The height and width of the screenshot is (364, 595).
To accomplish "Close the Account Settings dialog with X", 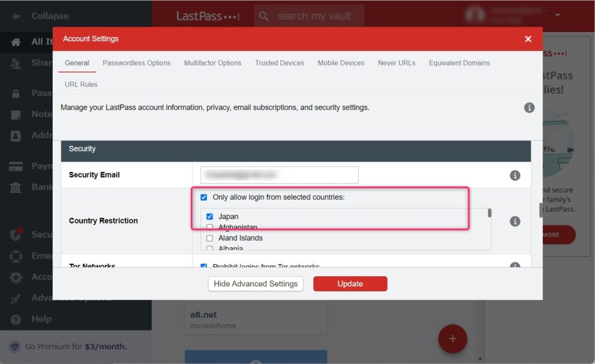I will 528,39.
